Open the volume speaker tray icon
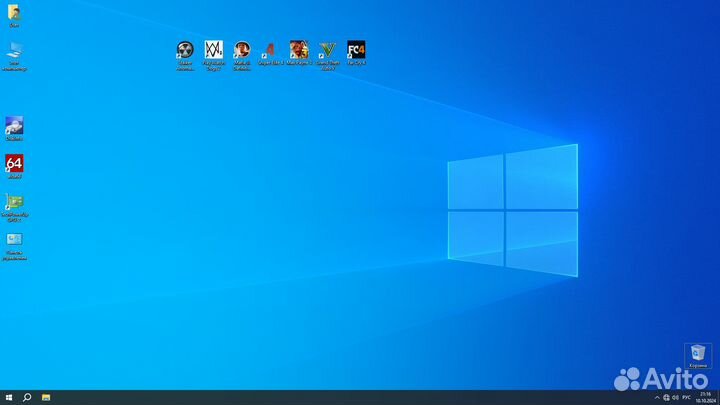The width and height of the screenshot is (720, 405). [675, 398]
